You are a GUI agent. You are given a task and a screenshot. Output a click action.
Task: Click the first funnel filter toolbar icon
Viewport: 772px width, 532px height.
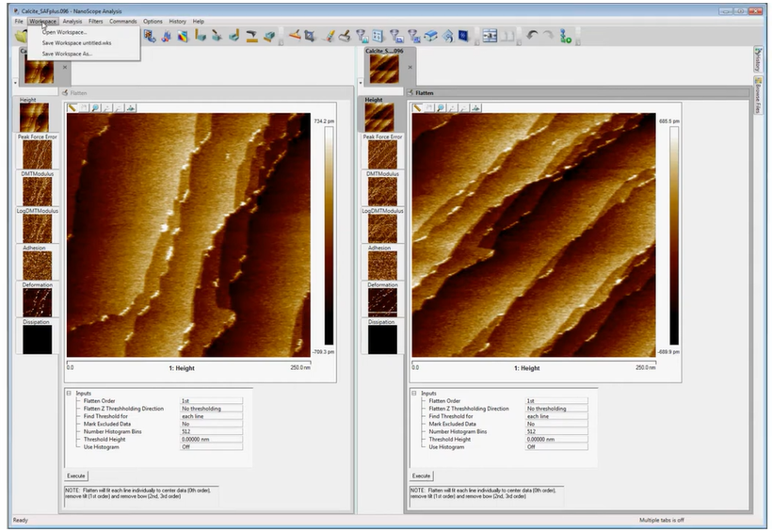point(362,36)
